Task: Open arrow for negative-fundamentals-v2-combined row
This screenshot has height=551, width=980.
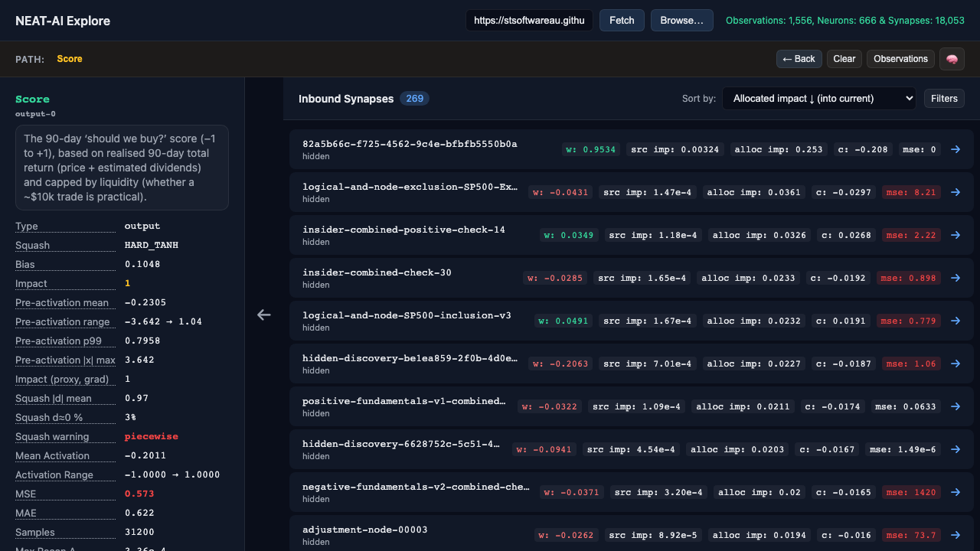Action: point(955,492)
